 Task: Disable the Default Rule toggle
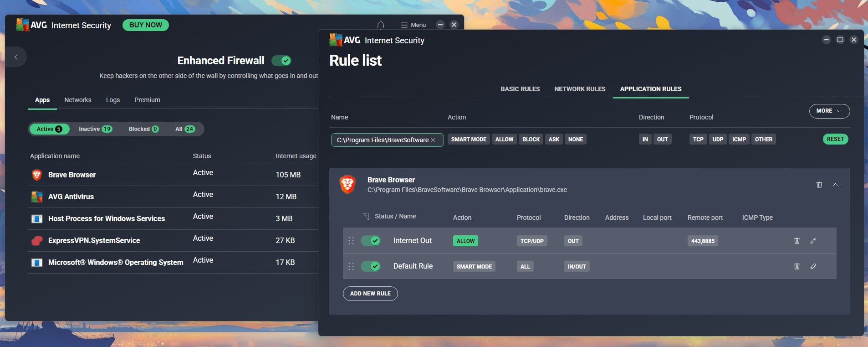pyautogui.click(x=371, y=266)
